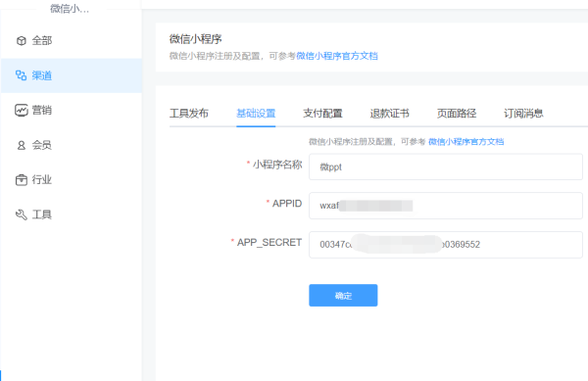Click the cube icon beside 全部
The height and width of the screenshot is (381, 588).
22,40
